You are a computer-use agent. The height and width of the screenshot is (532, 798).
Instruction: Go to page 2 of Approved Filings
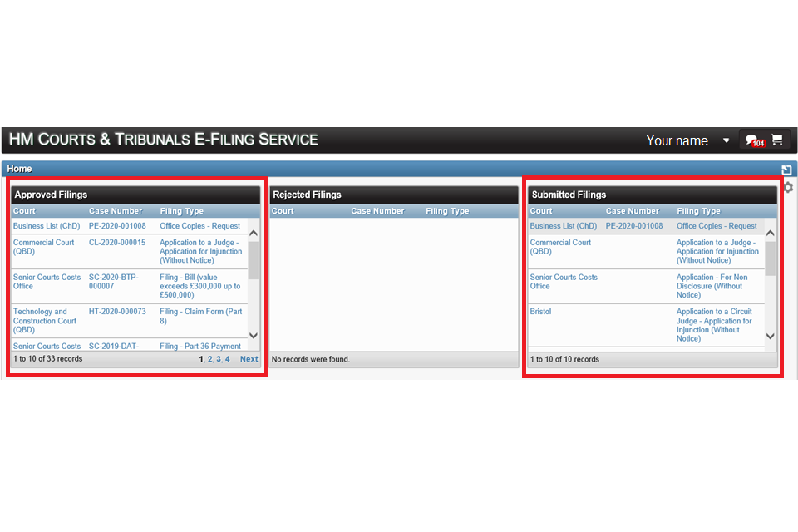(x=209, y=359)
